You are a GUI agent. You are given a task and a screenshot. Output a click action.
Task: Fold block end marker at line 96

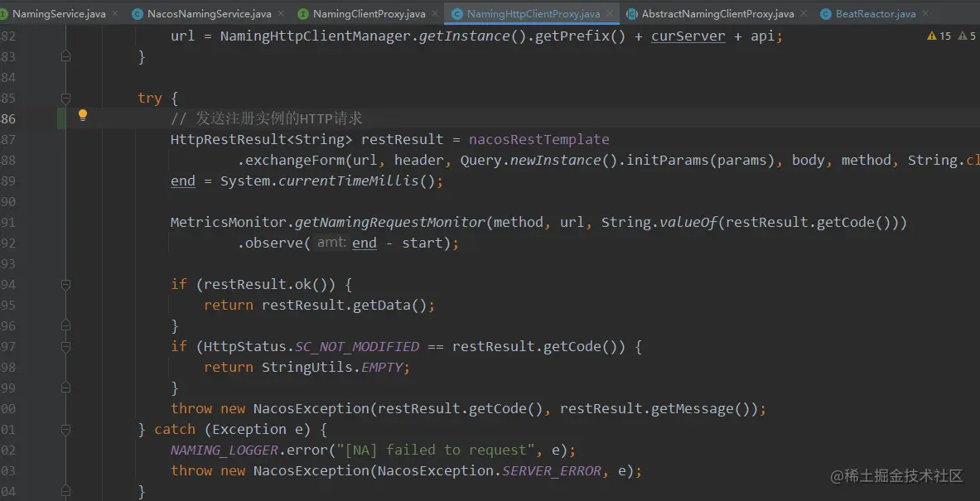(65, 325)
